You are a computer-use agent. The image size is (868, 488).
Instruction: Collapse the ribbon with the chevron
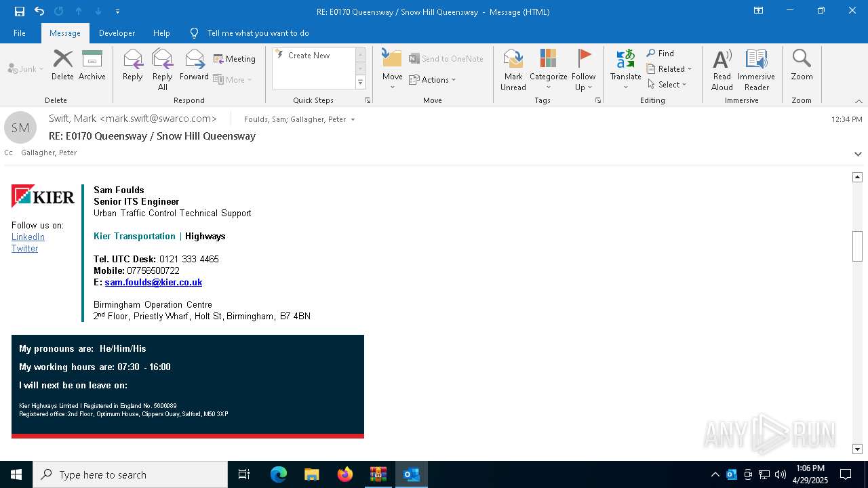click(859, 101)
